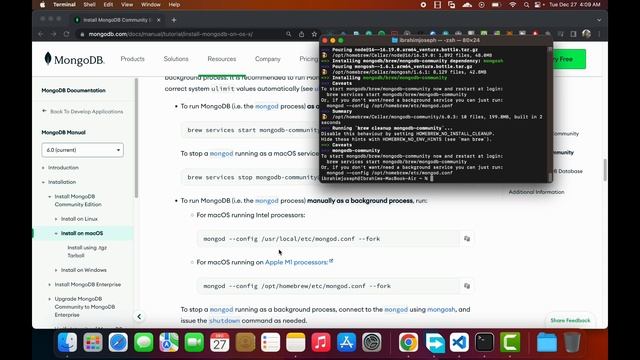Open Chrome tab search chevron

click(599, 20)
